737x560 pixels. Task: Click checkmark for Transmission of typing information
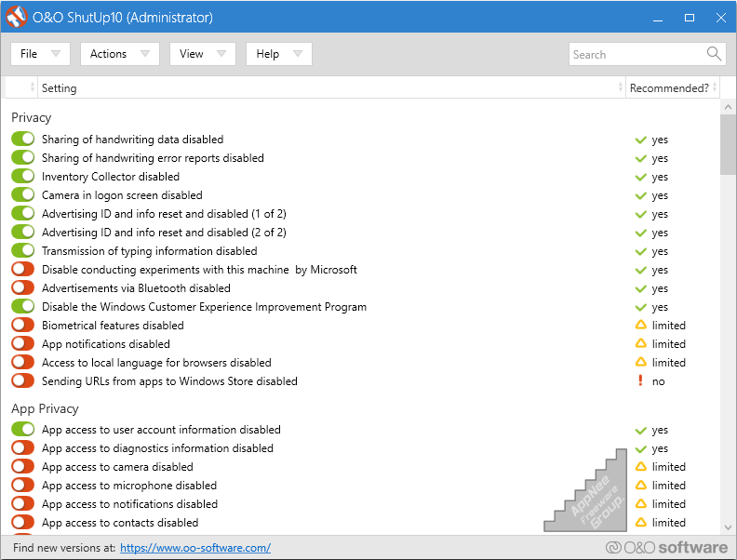(x=640, y=251)
